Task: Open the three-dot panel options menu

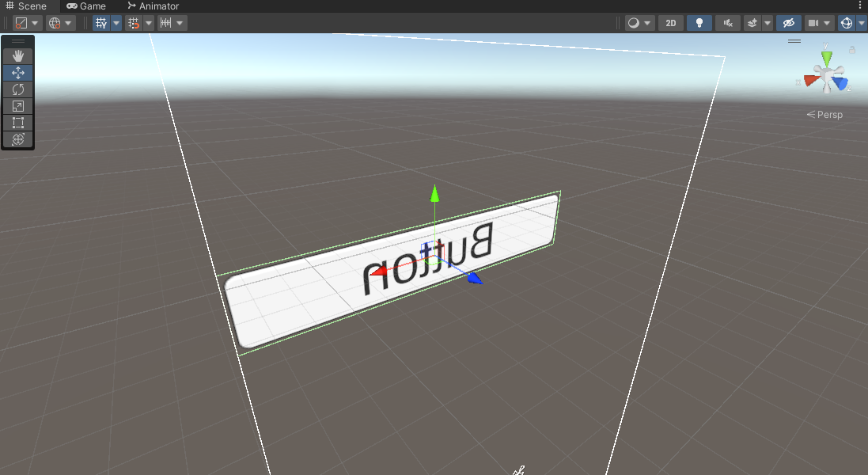Action: 860,6
